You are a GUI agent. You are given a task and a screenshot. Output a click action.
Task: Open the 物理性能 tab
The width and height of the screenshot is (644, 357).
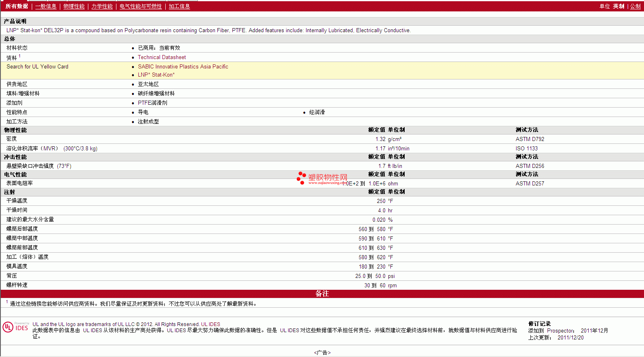click(74, 7)
